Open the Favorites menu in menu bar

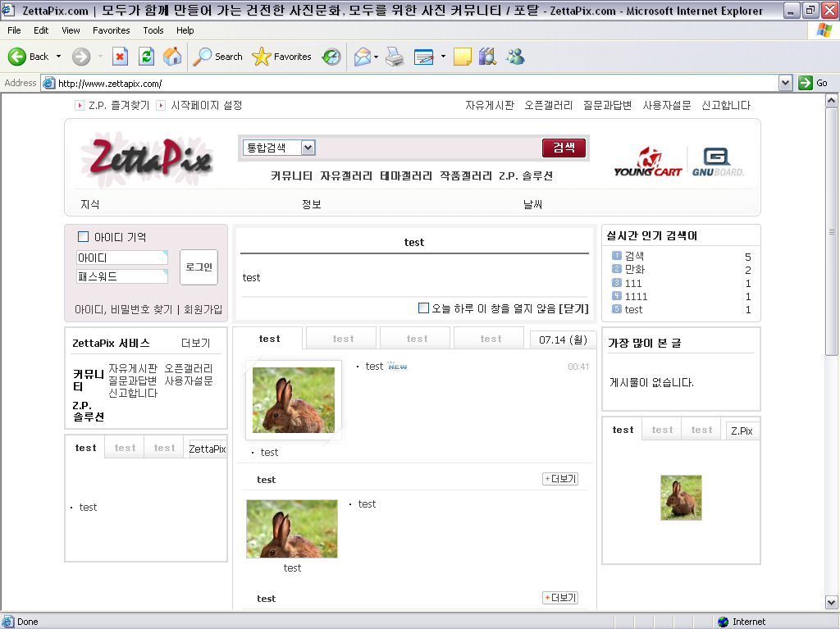[x=111, y=30]
